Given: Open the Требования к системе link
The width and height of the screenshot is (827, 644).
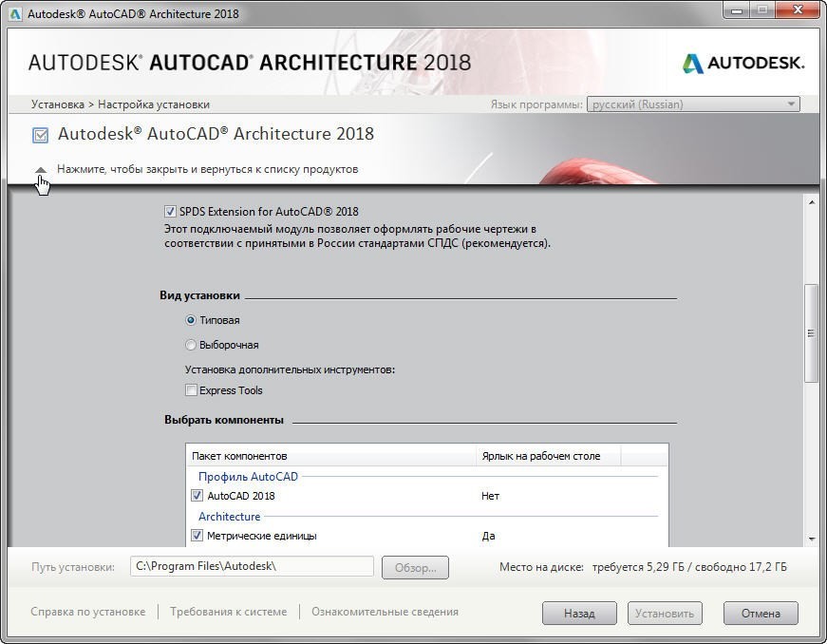Looking at the screenshot, I should point(229,612).
